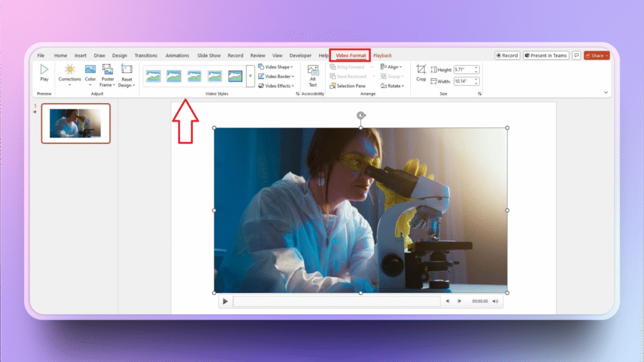The height and width of the screenshot is (362, 644).
Task: Click the Alt Text icon
Action: [x=313, y=75]
